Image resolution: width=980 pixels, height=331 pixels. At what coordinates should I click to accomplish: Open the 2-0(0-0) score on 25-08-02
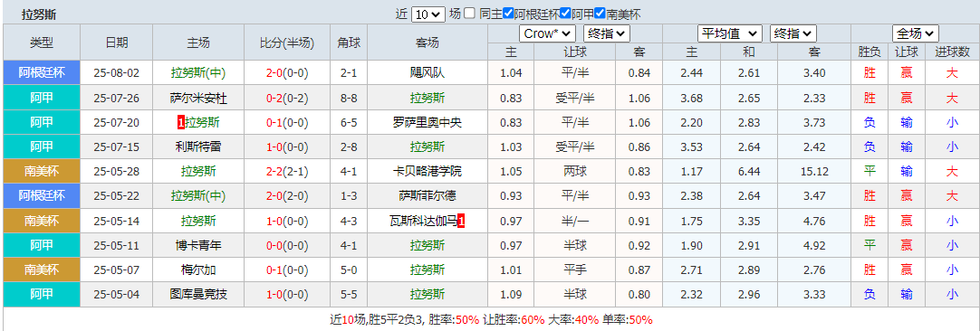[287, 73]
